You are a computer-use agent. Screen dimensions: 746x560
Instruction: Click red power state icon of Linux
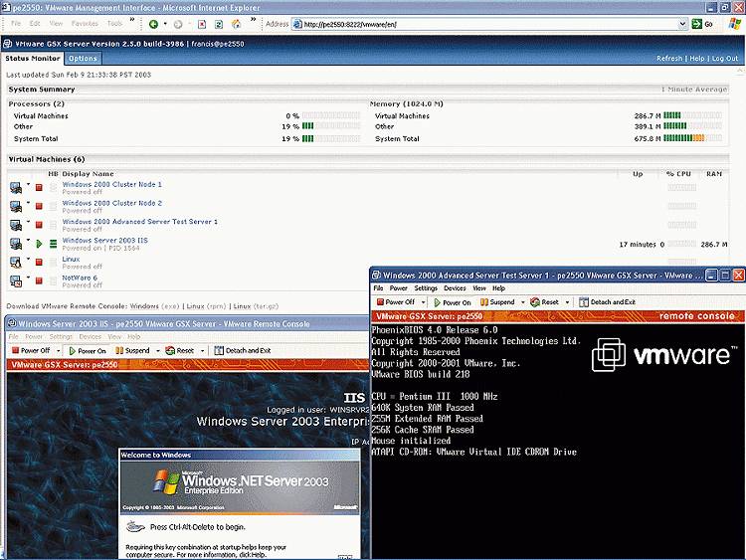click(x=39, y=263)
